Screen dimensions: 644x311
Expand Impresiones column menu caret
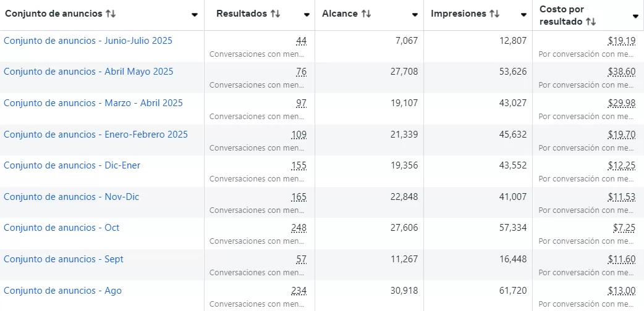(x=524, y=15)
